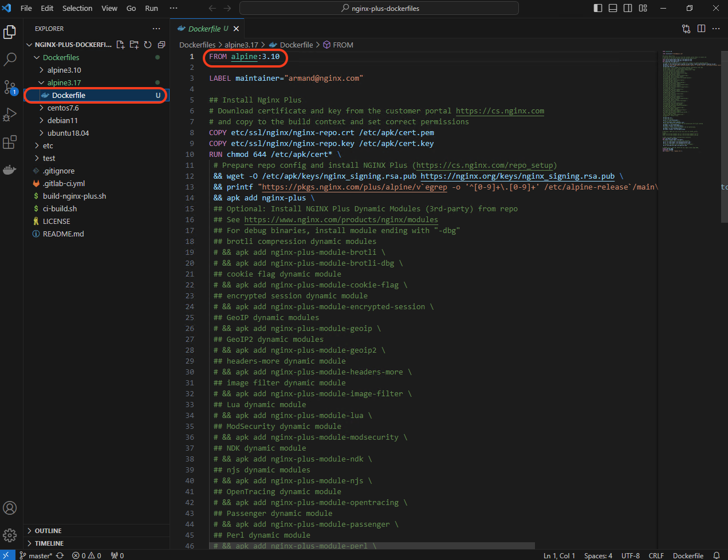The width and height of the screenshot is (728, 560).
Task: Open Accounts icon in activity bar
Action: click(x=10, y=508)
